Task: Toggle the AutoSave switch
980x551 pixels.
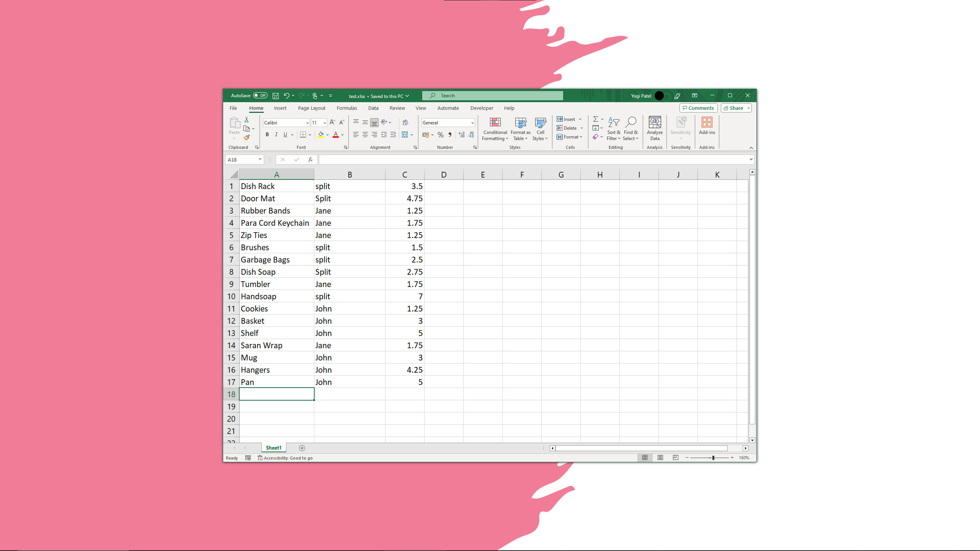Action: tap(260, 96)
